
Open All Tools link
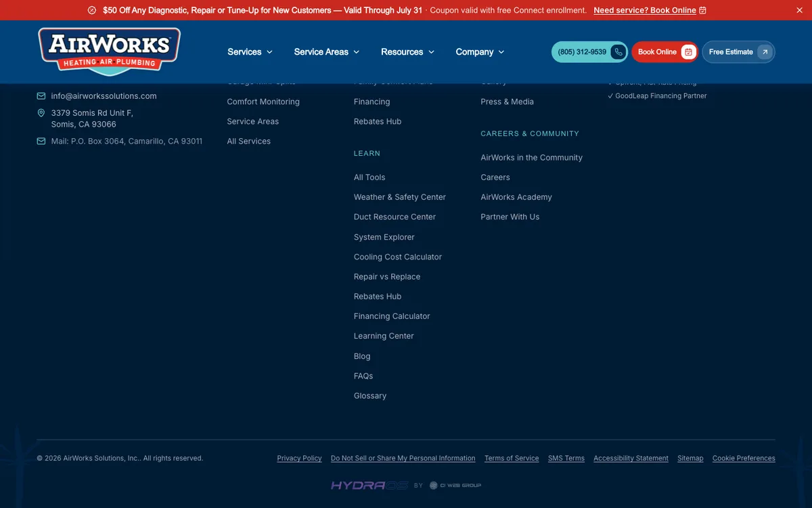pos(369,177)
